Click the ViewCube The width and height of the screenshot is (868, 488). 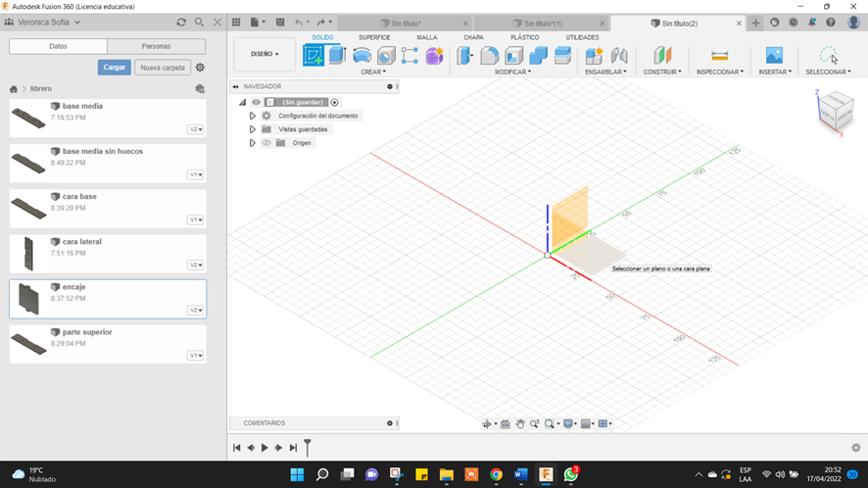(836, 111)
